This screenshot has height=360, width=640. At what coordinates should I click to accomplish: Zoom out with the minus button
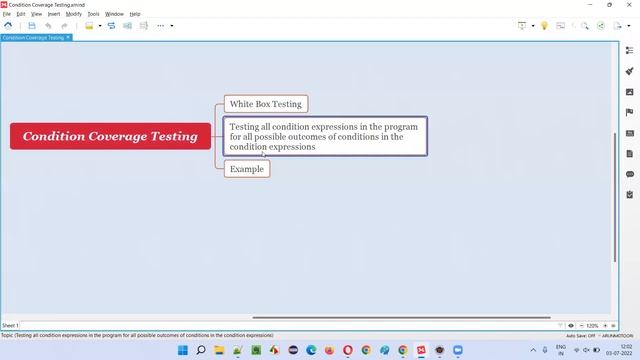pyautogui.click(x=581, y=326)
